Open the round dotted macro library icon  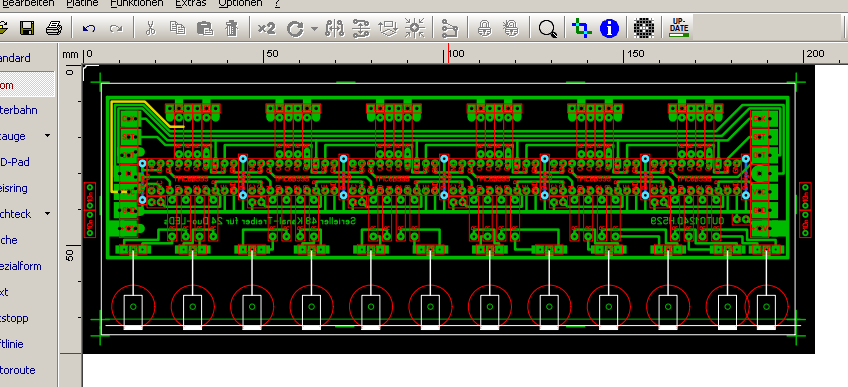pos(644,28)
